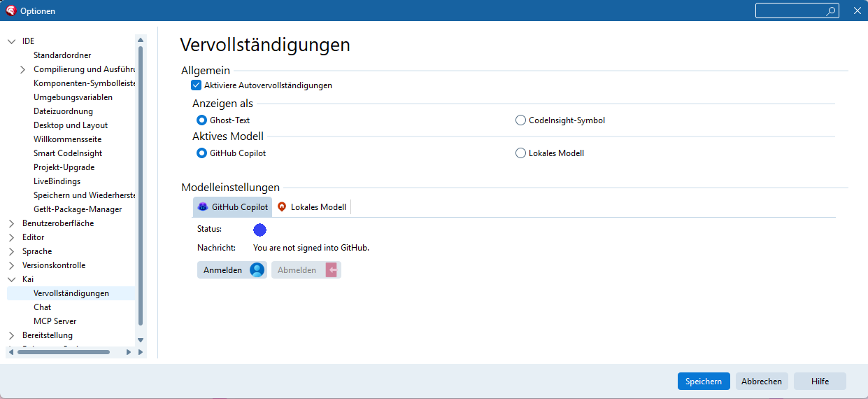Select GetIt-Package-Manager tree item
Viewport: 868px width, 399px height.
coord(78,209)
